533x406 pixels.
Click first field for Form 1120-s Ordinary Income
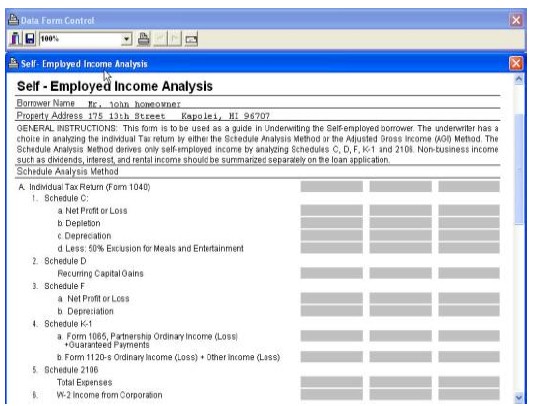click(331, 357)
